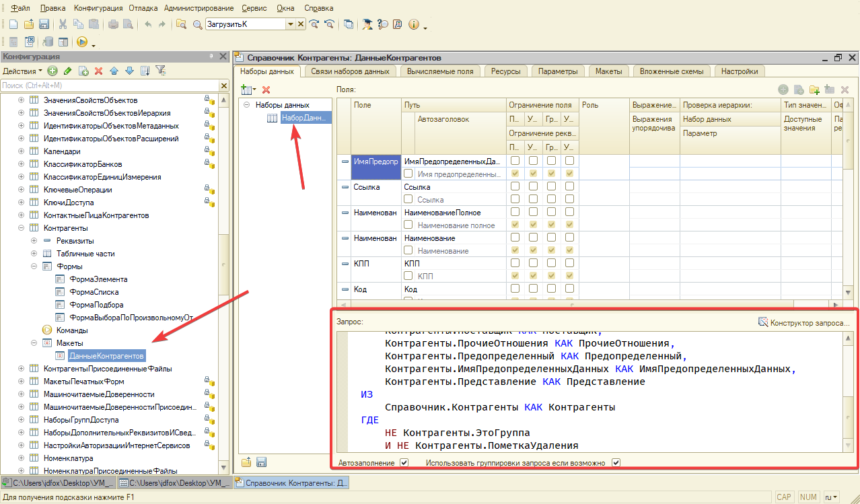Click the Save icon in the main toolbar

click(x=44, y=24)
